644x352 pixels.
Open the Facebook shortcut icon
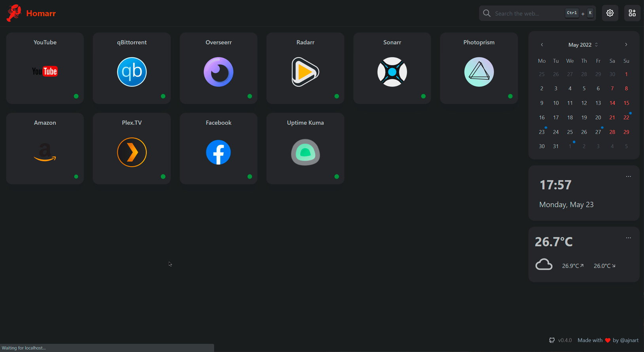pyautogui.click(x=218, y=152)
